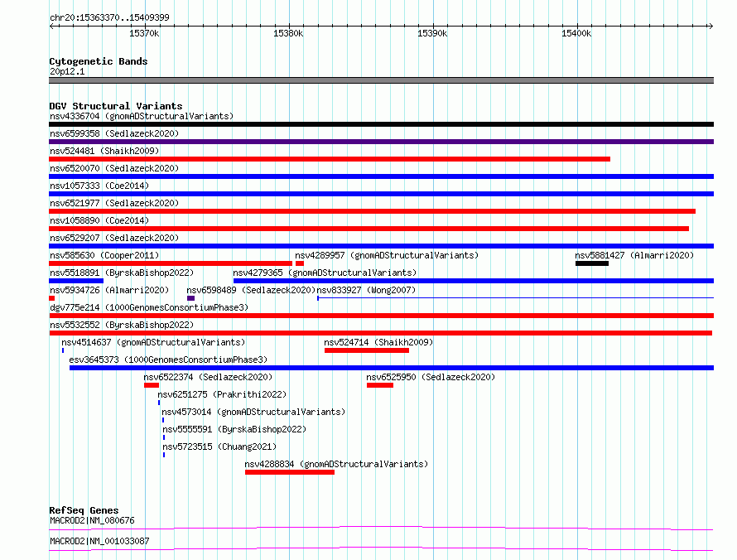Open nsv6599358 (Sedlazeck2020) label

point(114,133)
